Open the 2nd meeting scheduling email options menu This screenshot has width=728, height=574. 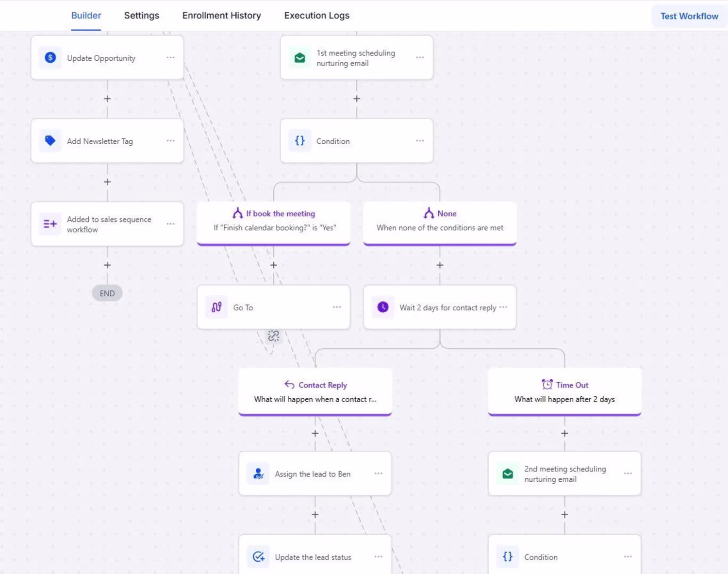click(628, 473)
